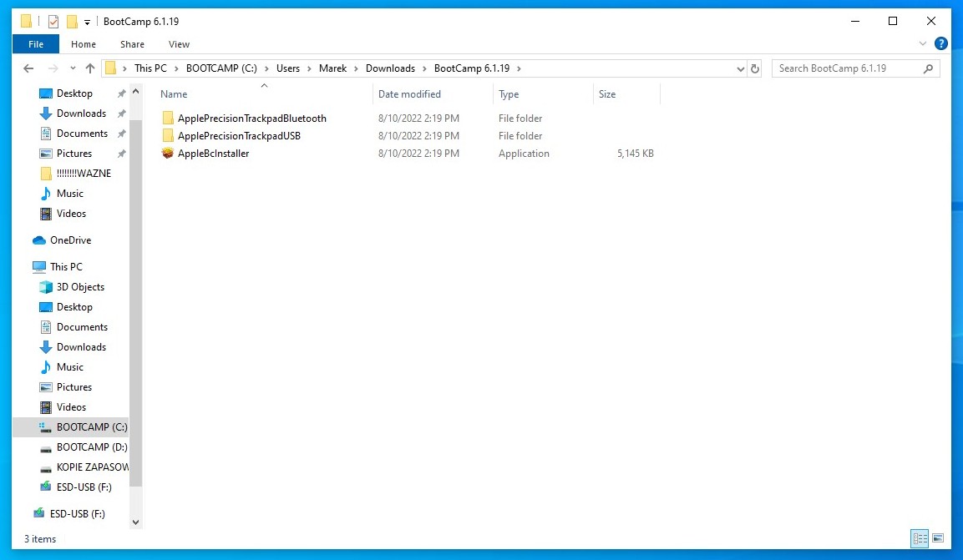The image size is (963, 560).
Task: Click the sidebar scrollbar up arrow
Action: pyautogui.click(x=136, y=92)
